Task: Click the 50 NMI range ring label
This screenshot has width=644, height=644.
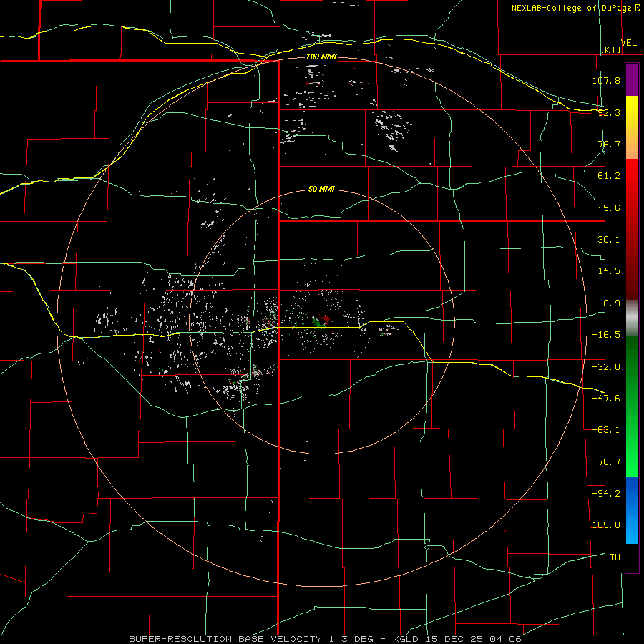Action: [321, 189]
